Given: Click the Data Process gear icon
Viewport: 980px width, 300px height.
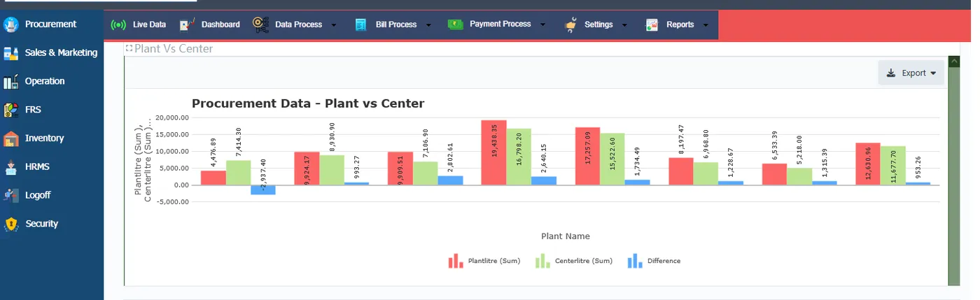Looking at the screenshot, I should tap(261, 24).
